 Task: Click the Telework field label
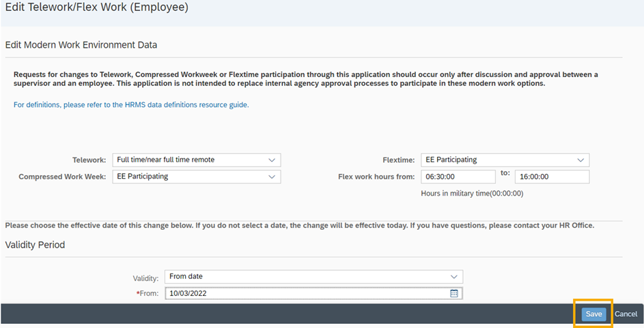pyautogui.click(x=89, y=160)
